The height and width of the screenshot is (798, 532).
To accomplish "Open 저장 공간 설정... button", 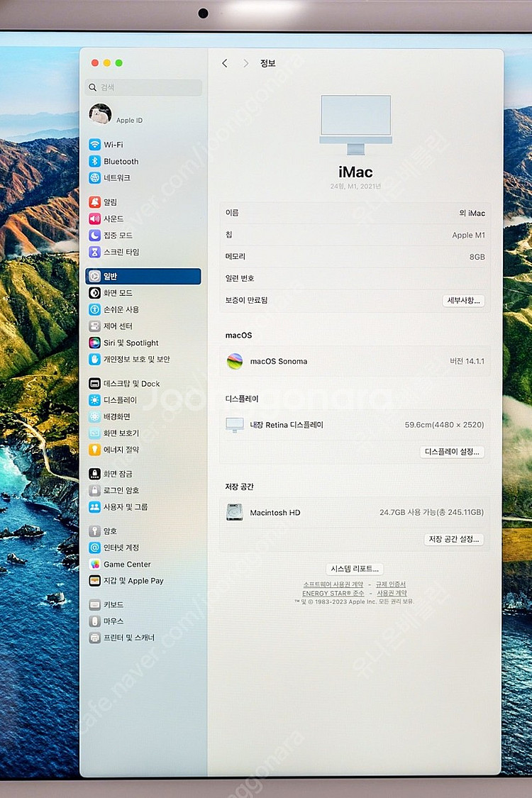I will click(453, 539).
